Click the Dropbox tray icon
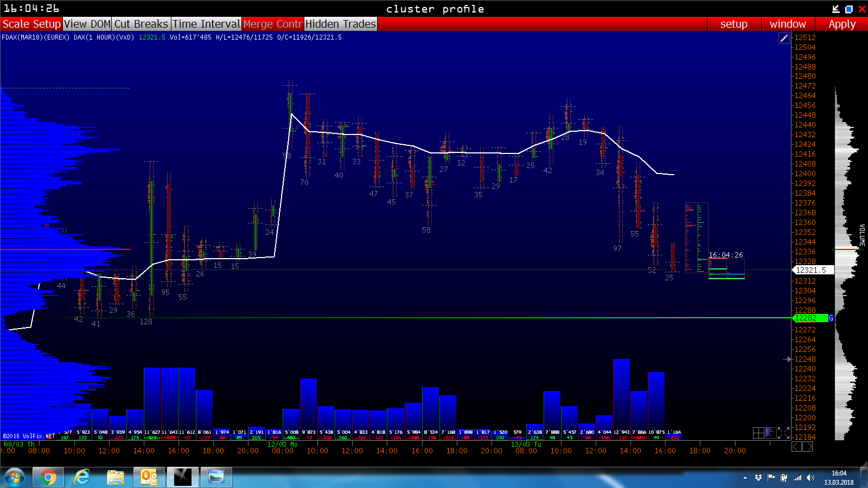 tap(758, 478)
